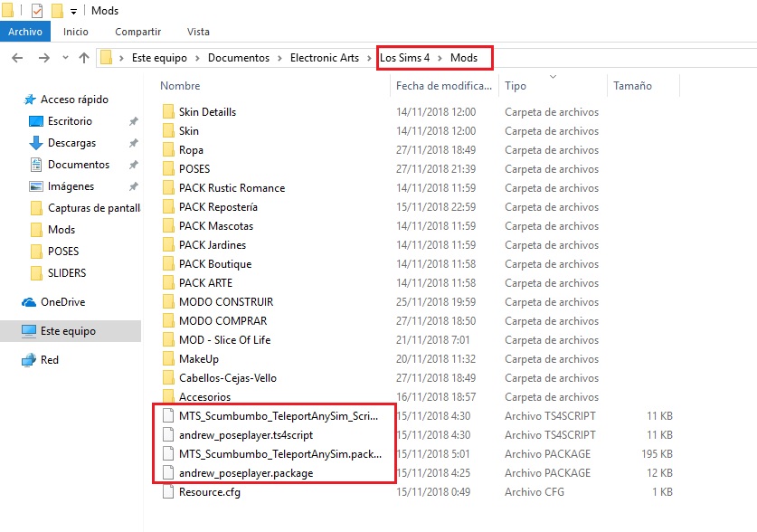Screen dimensions: 757x532
Task: Select 'MTS_Scumbumbo_TeleportAnySim_Scri...' file icon
Action: click(168, 416)
